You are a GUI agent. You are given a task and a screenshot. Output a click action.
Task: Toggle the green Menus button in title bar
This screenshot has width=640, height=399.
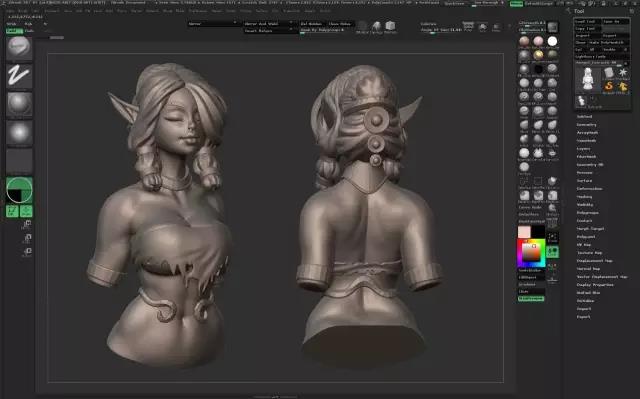(x=516, y=4)
